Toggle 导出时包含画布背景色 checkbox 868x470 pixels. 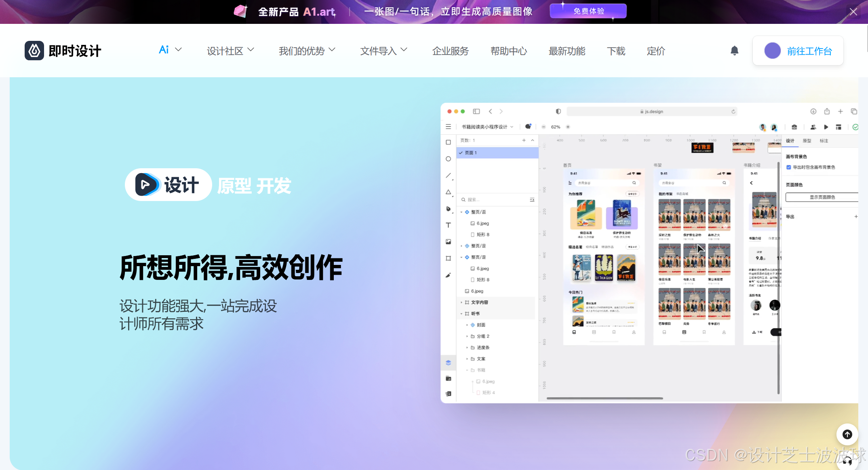[x=788, y=167]
